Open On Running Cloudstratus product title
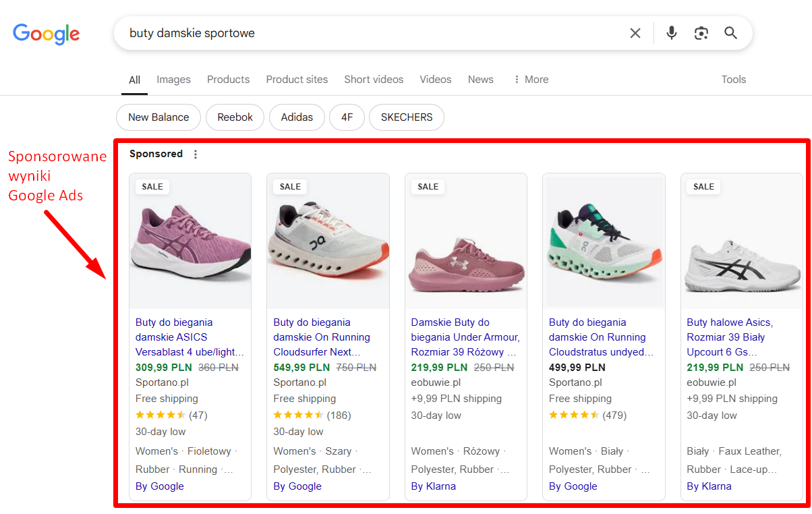The width and height of the screenshot is (812, 514). tap(602, 337)
